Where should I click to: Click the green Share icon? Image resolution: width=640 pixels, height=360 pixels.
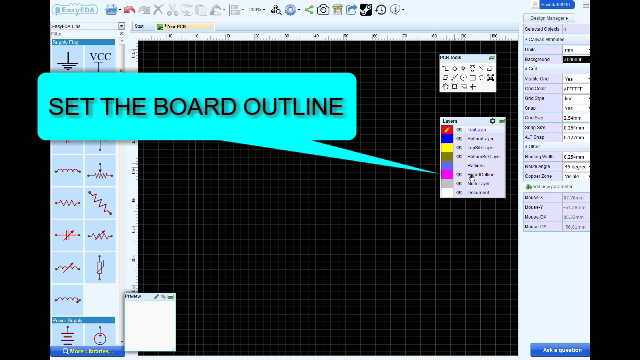tap(309, 9)
